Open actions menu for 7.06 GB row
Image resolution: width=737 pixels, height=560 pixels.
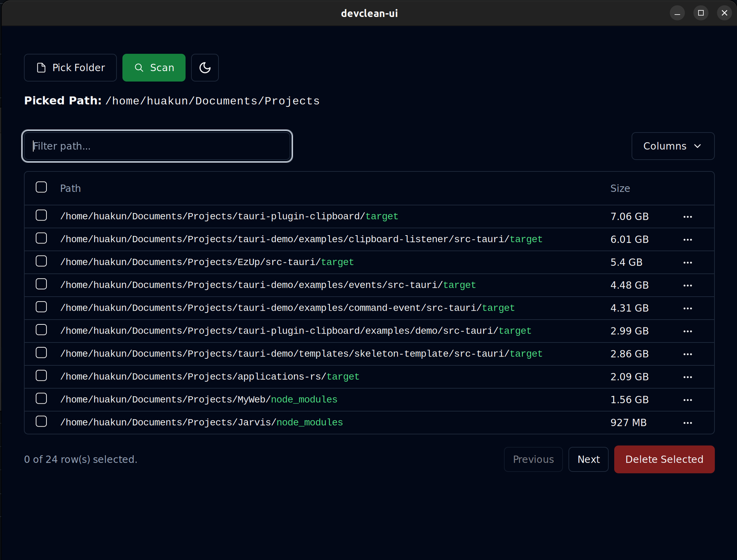(x=687, y=217)
